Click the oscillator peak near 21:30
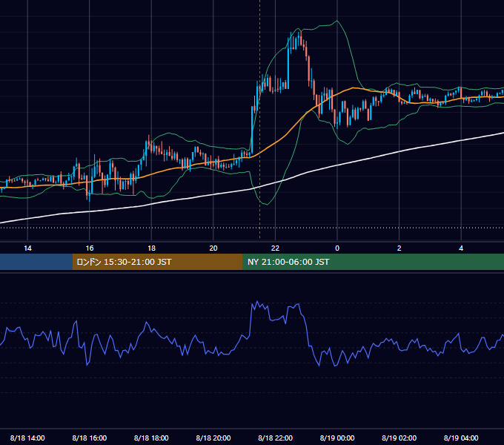504x445 pixels. pos(257,303)
